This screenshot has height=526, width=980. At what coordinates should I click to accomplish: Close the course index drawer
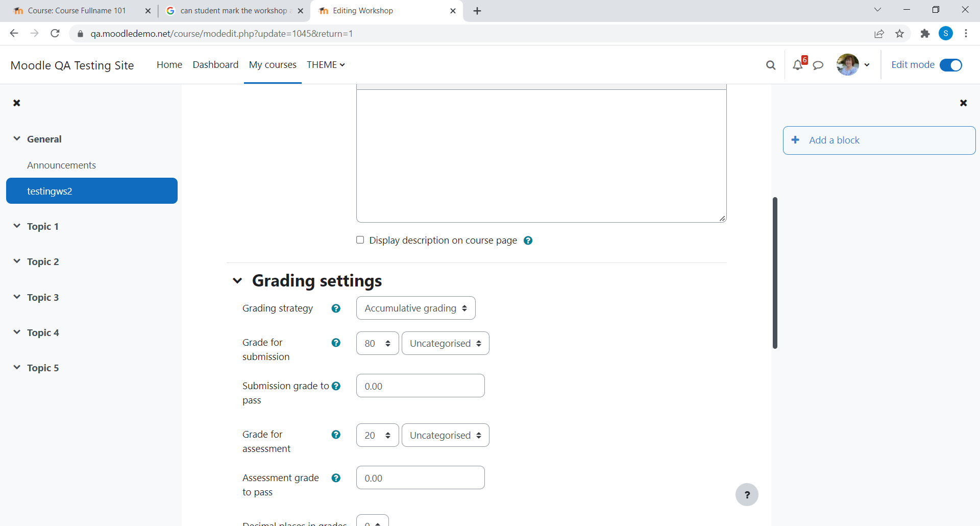(x=17, y=103)
